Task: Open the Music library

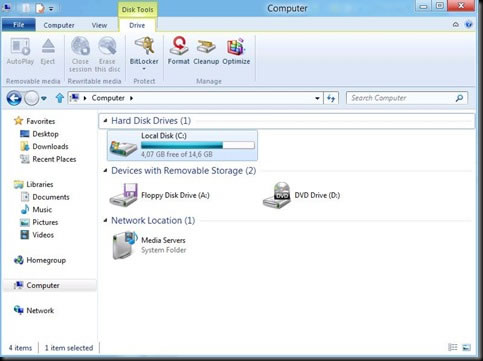Action: tap(36, 210)
